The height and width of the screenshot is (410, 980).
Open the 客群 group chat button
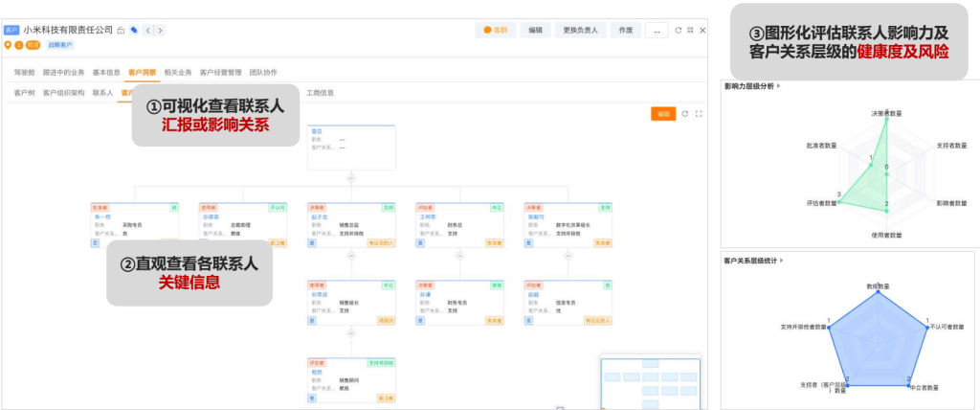[496, 31]
